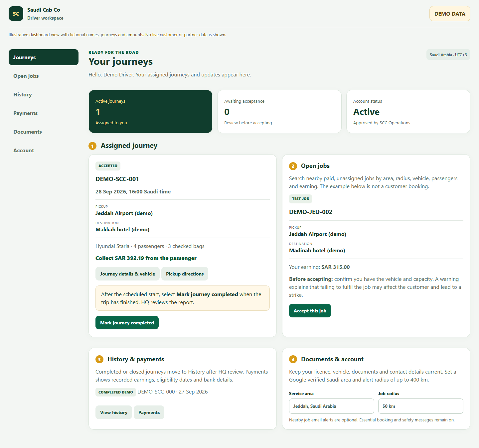Click the View history button
Screen dimensions: 479x448
[114, 412]
